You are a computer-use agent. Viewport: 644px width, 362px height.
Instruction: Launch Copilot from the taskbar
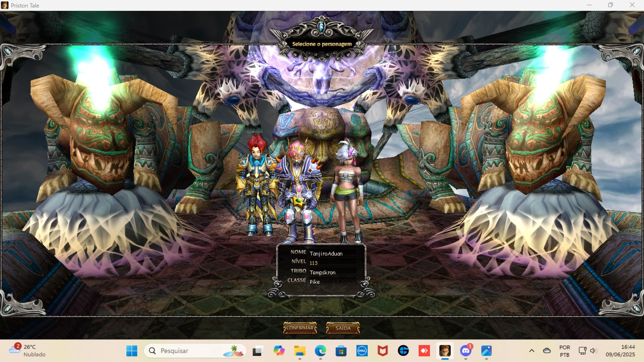tap(279, 351)
